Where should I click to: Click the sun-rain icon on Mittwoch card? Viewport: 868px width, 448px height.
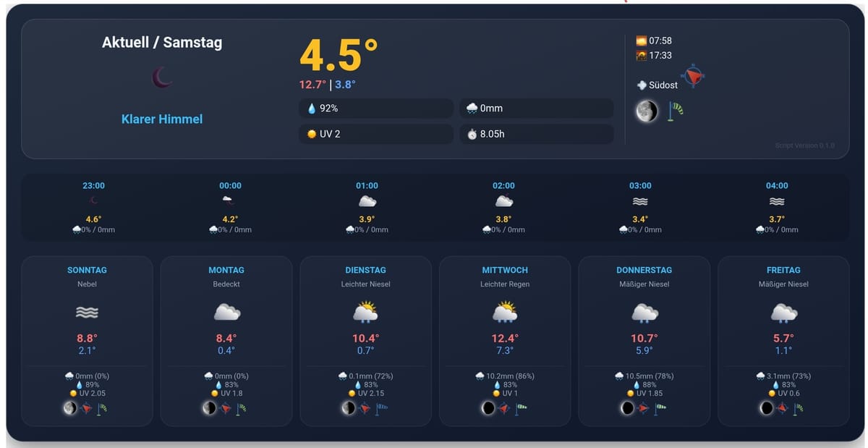click(x=504, y=312)
